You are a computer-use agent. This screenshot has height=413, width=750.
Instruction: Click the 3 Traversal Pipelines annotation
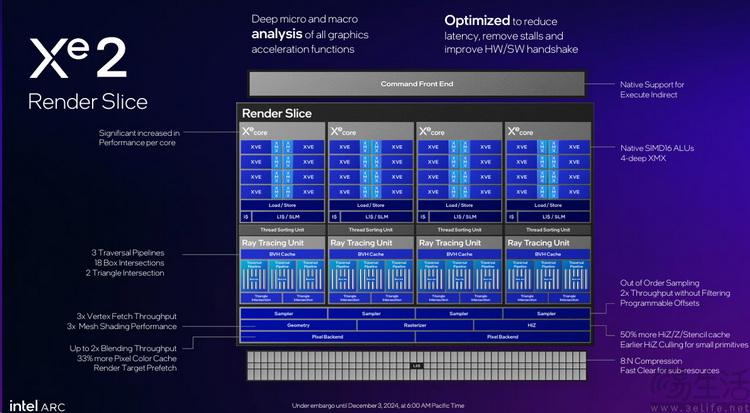[128, 253]
